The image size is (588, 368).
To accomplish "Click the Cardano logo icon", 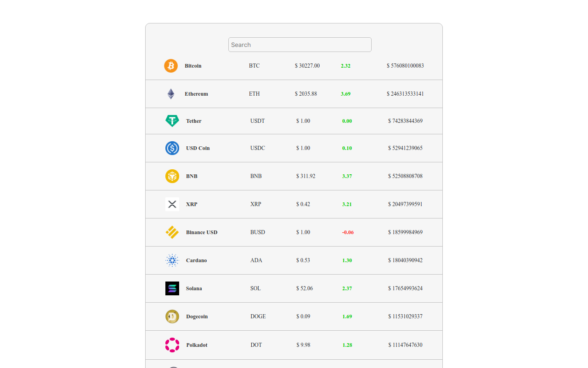I will click(x=172, y=260).
